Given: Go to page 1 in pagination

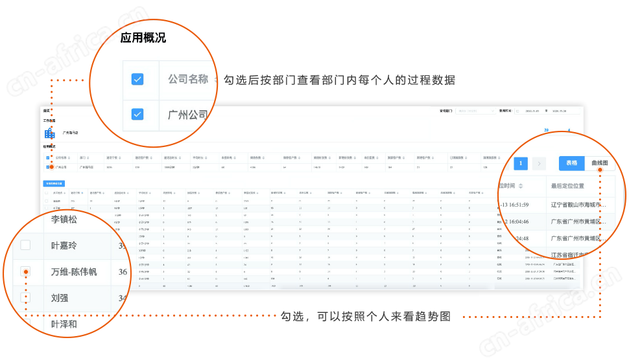Looking at the screenshot, I should [521, 163].
